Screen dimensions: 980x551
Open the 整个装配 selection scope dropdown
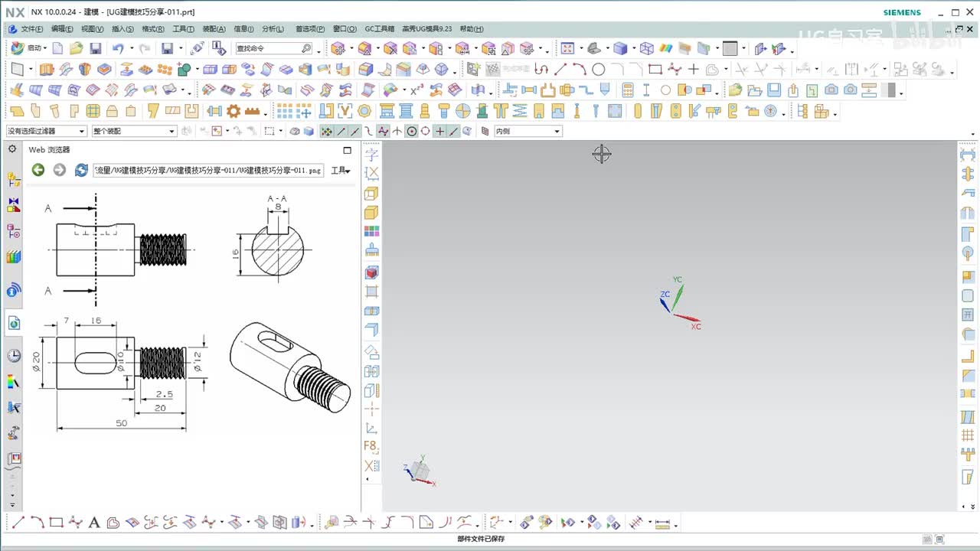134,131
